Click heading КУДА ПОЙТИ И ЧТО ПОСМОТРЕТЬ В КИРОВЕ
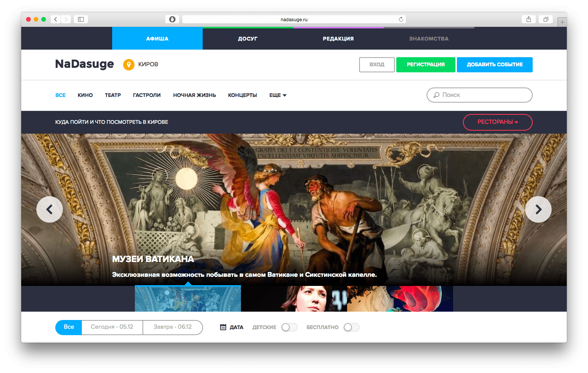 click(112, 122)
